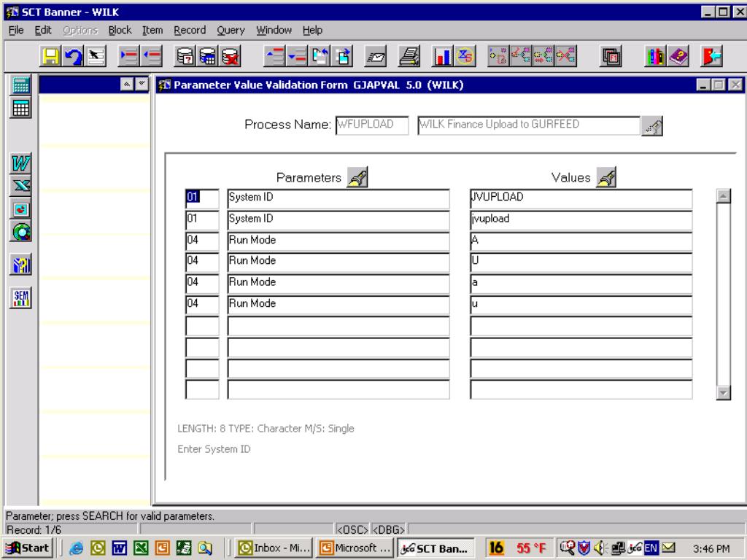Click the colorful books toolbar icon
747x560 pixels.
(x=655, y=56)
